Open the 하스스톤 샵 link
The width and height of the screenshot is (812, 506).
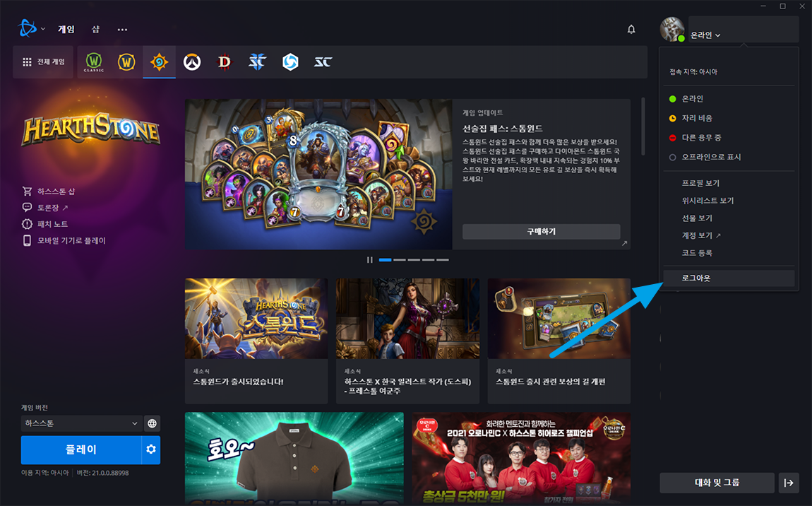pyautogui.click(x=49, y=192)
